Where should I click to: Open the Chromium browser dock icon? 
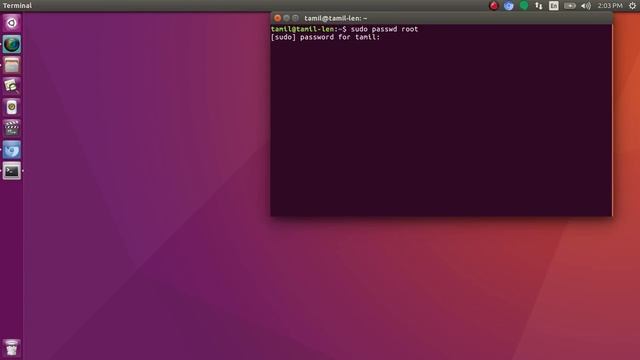coord(11,150)
